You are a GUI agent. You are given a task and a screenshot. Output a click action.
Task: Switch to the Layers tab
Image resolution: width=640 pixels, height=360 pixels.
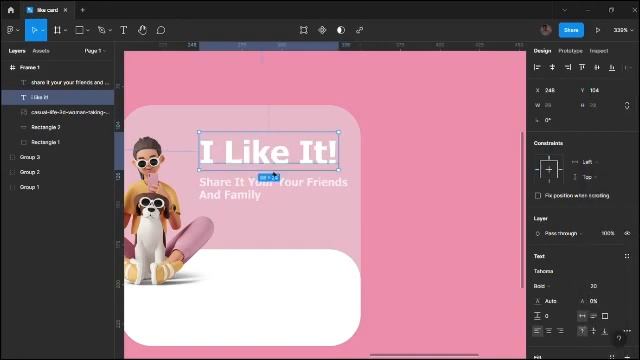click(x=17, y=51)
